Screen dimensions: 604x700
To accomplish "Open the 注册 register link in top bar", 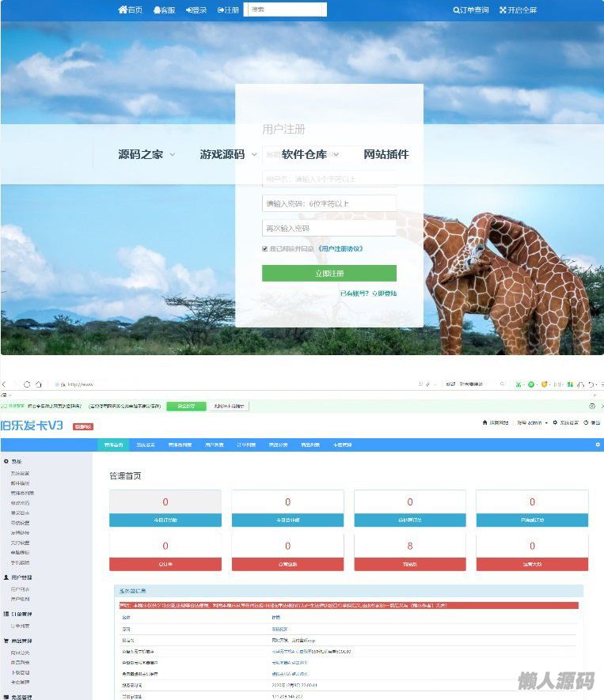I will coord(228,9).
